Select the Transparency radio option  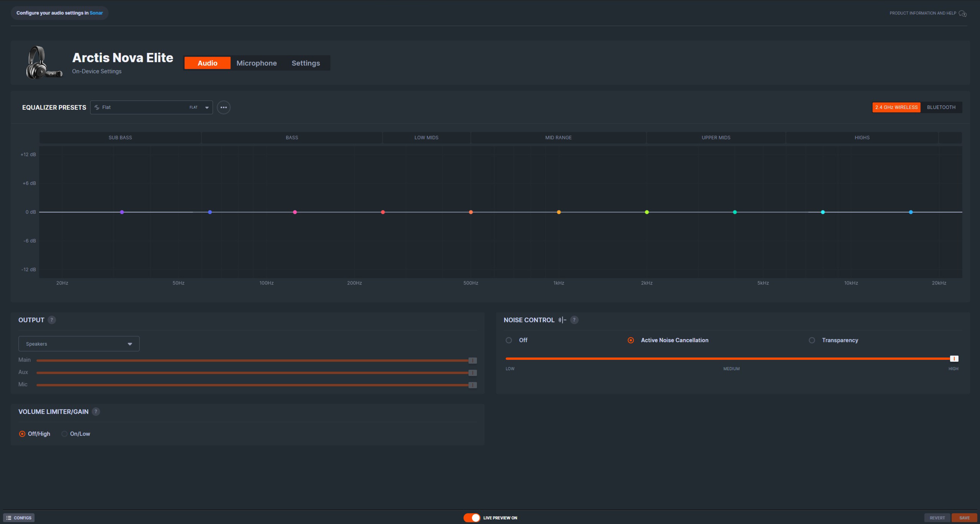tap(812, 340)
